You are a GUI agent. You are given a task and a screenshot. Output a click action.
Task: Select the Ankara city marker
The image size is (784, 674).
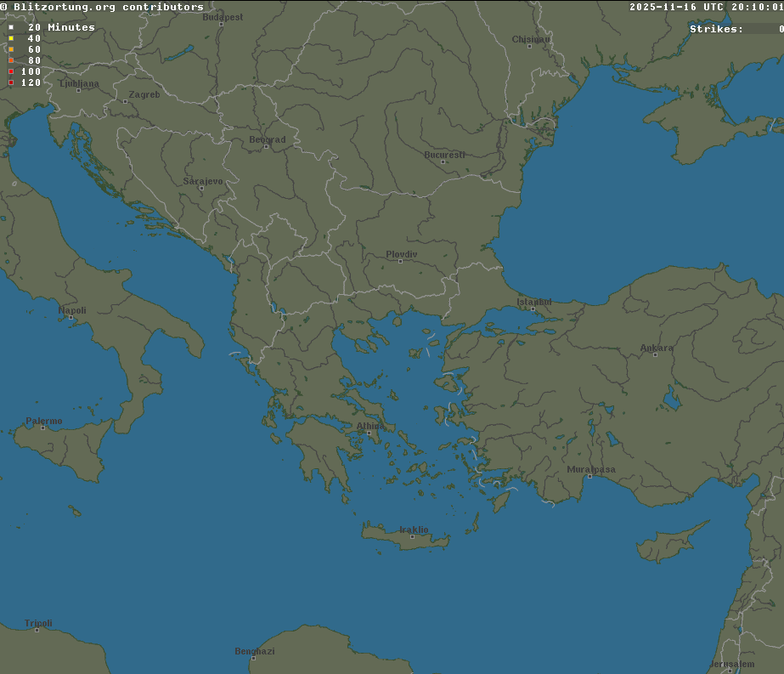point(655,354)
